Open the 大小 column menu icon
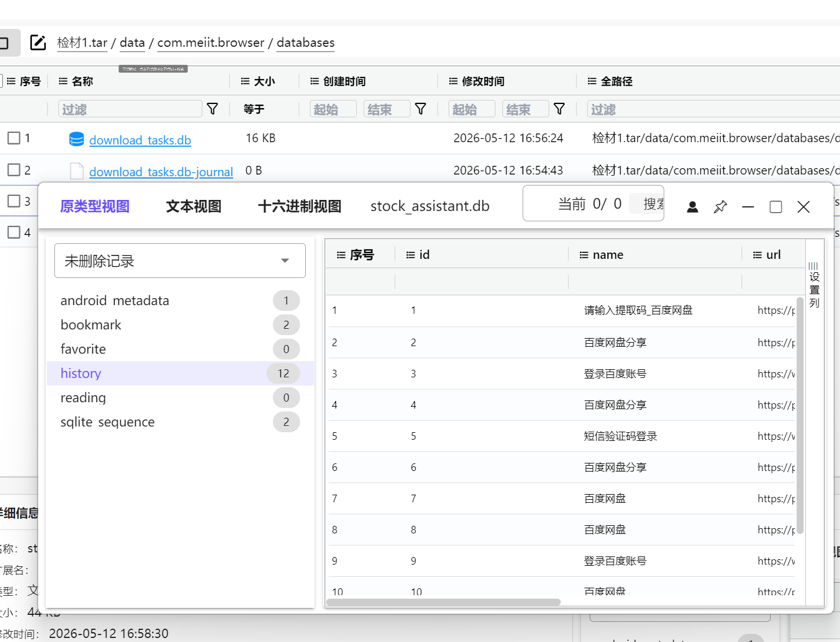The width and height of the screenshot is (840, 642). tap(245, 81)
